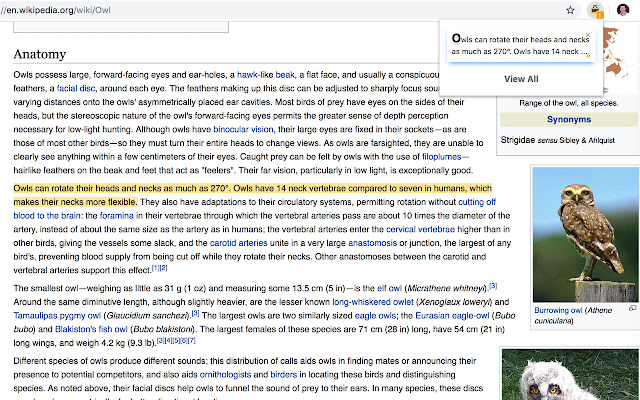This screenshot has height=400, width=640.
Task: Open the birders link
Action: coord(284,375)
